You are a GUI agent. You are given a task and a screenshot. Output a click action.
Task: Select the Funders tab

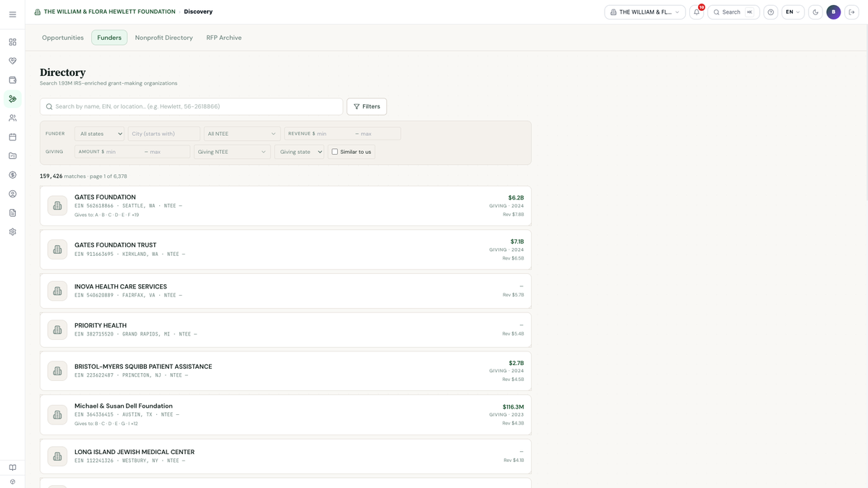click(x=109, y=38)
